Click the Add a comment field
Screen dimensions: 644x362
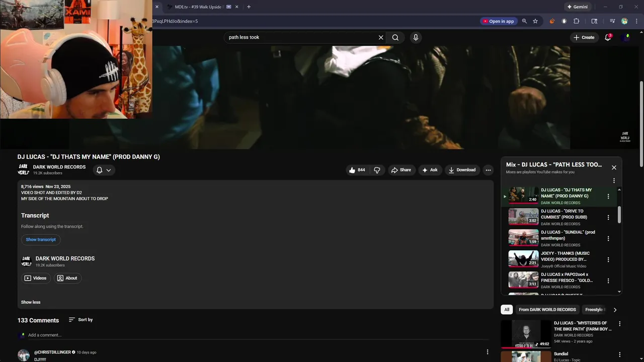259,335
